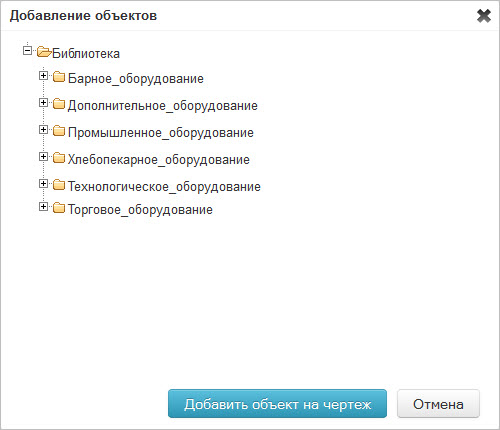Screen dimensions: 500x430
Task: Expand the Промышленное_оборудование branch
Action: point(43,130)
